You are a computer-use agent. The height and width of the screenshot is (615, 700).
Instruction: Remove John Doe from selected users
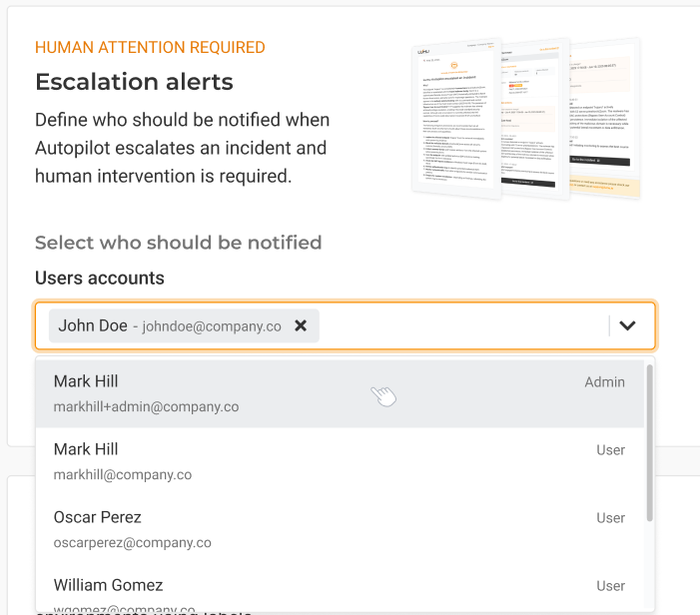(x=301, y=325)
